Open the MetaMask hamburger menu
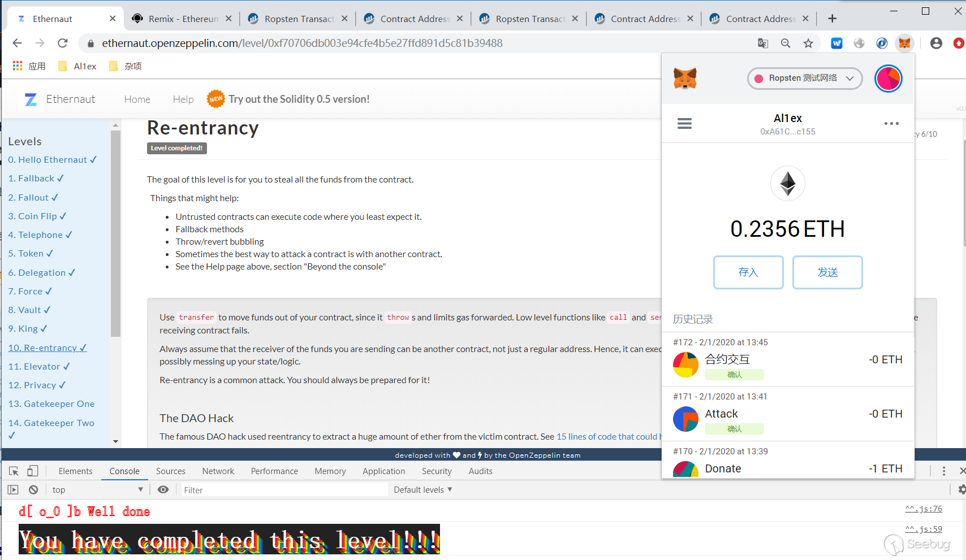The image size is (966, 560). point(684,124)
